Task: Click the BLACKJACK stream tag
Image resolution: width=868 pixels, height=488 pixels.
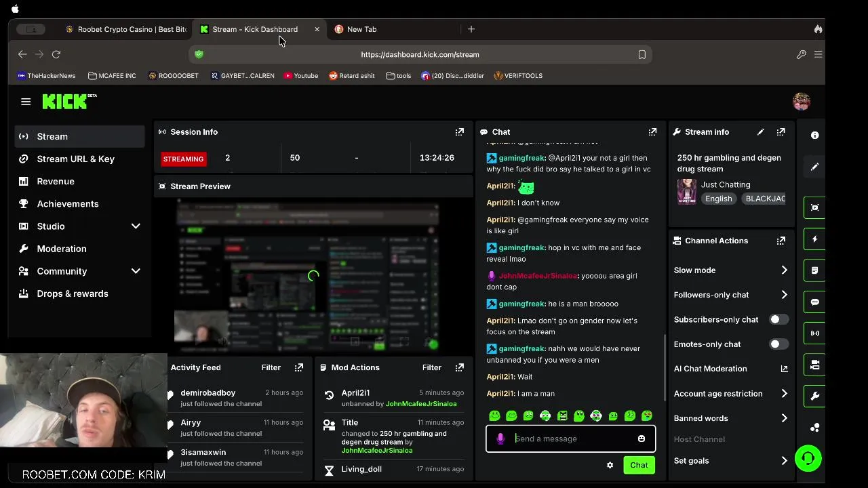Action: click(x=765, y=199)
